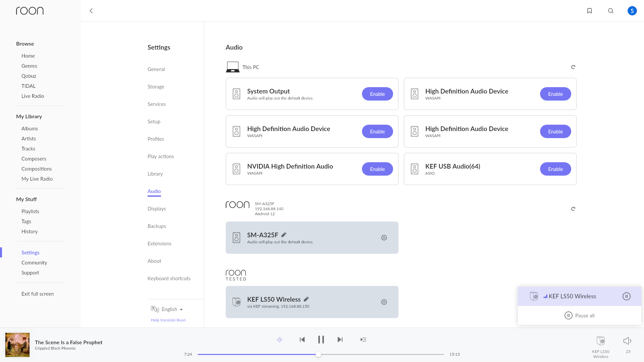The height and width of the screenshot is (362, 644).
Task: Open search magnifier icon
Action: click(x=611, y=11)
